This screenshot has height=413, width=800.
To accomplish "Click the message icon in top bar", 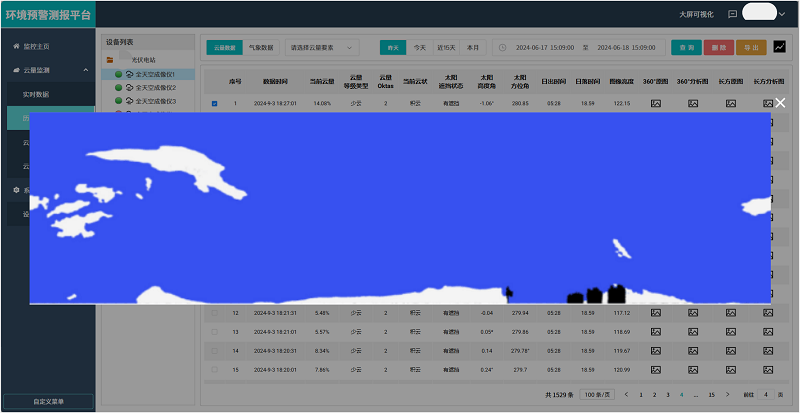I will 732,15.
